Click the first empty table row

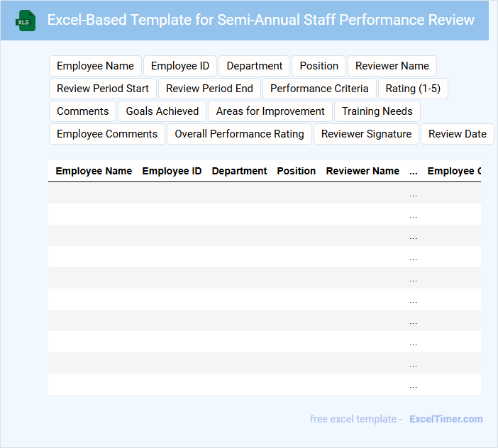[x=227, y=193]
